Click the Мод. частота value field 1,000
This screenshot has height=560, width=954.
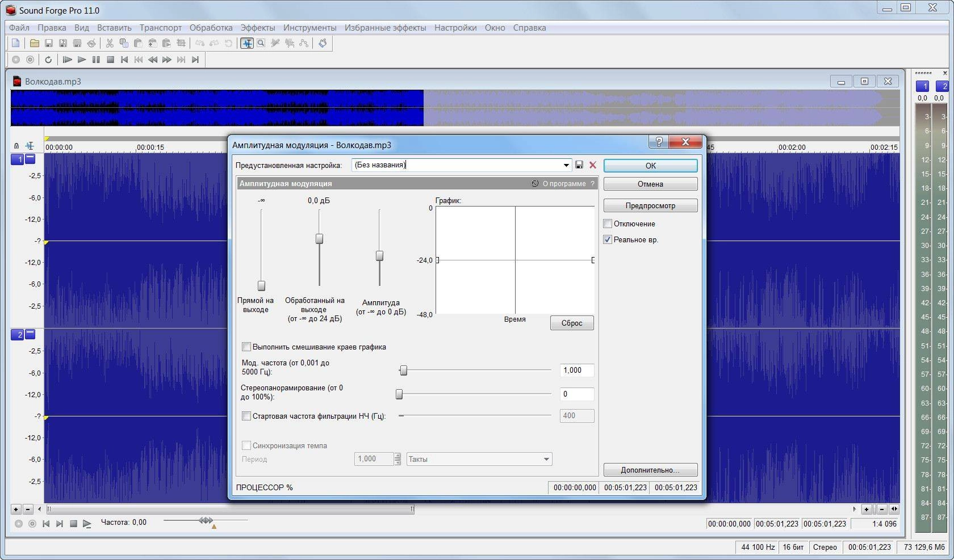(x=577, y=370)
